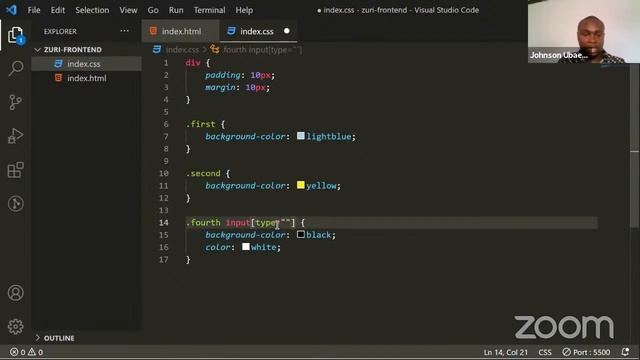Open the Run menu
The width and height of the screenshot is (640, 360).
[176, 10]
